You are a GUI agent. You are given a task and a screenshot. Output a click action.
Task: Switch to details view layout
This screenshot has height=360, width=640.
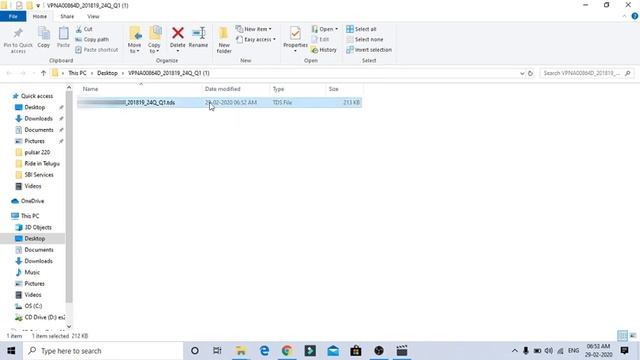coord(622,336)
